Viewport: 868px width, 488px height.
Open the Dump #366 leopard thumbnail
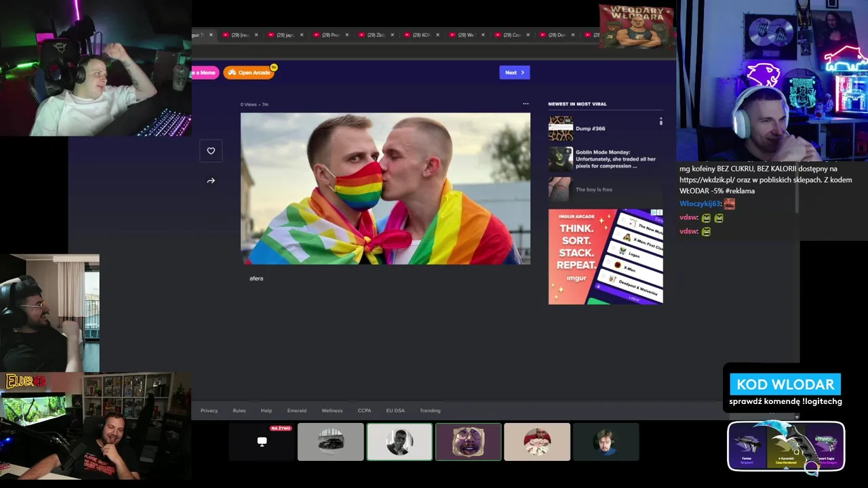(561, 128)
